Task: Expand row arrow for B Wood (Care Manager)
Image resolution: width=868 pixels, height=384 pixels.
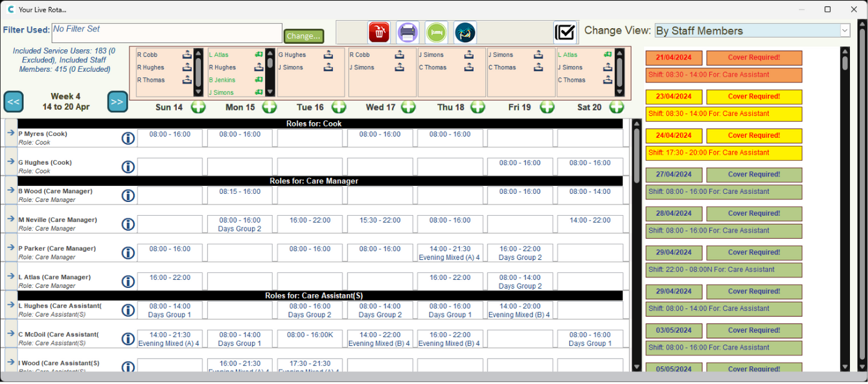Action: pyautogui.click(x=11, y=190)
